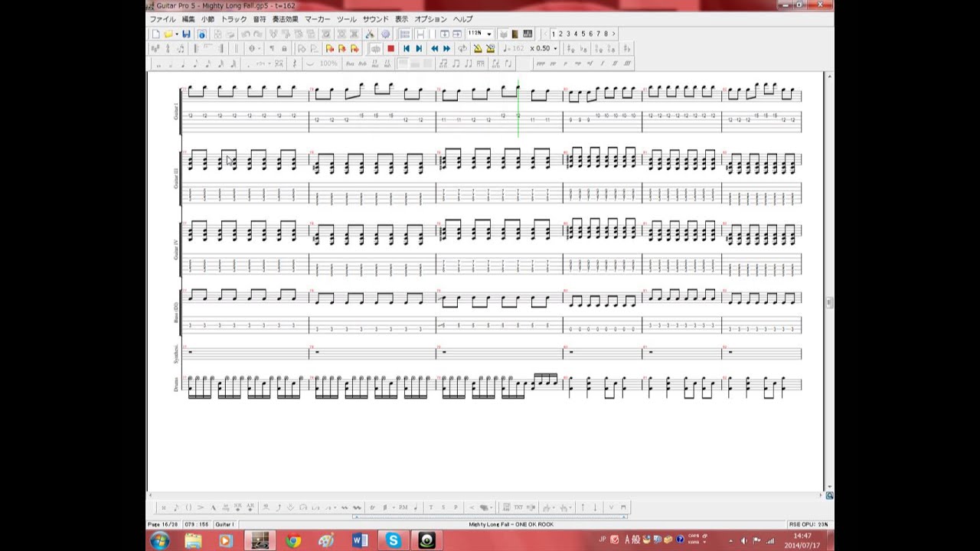Undo the last edit

click(246, 34)
